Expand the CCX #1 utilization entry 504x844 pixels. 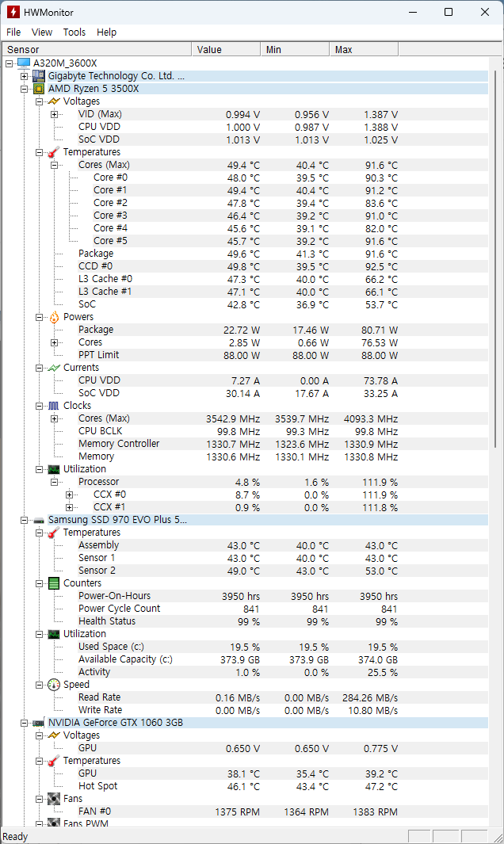tap(70, 507)
